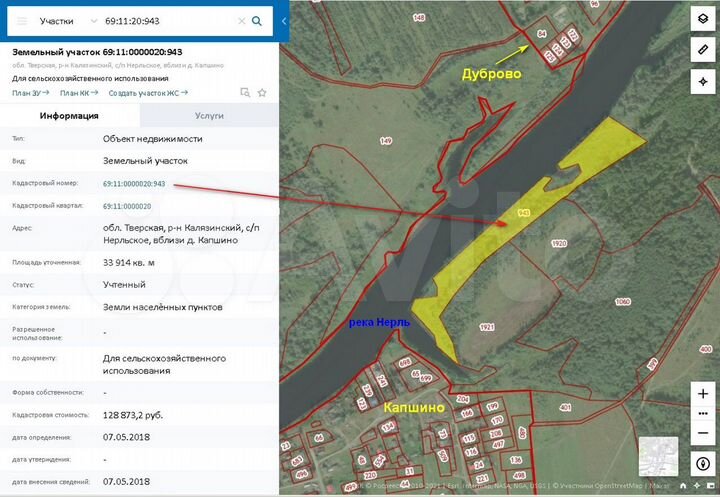
Task: Click the magnifier search icon
Action: tap(258, 20)
